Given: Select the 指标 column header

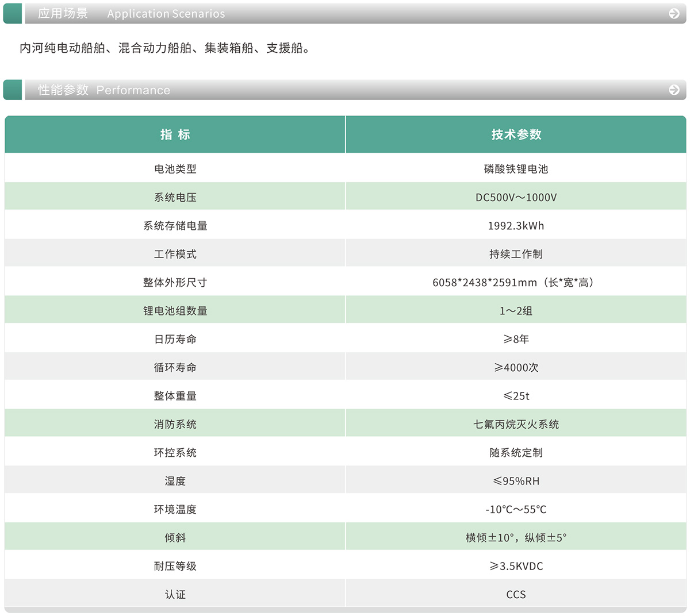Looking at the screenshot, I should pyautogui.click(x=175, y=134).
